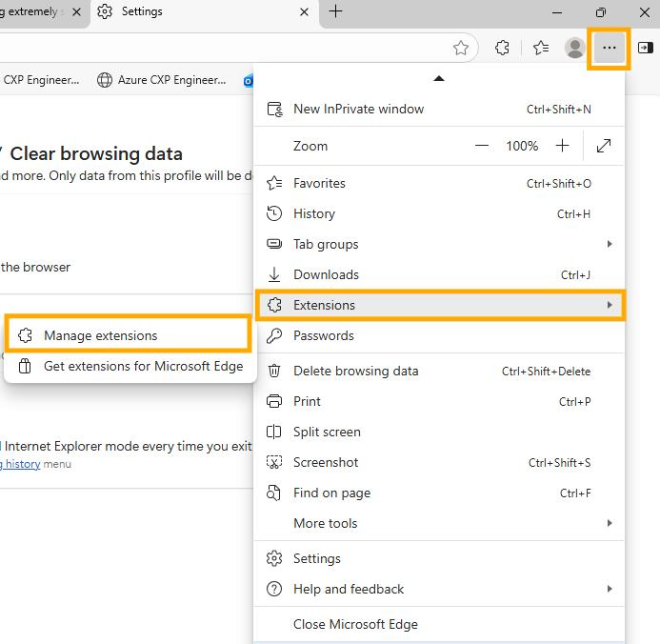Open Azure CXP Engineer bookmark

coord(162,80)
